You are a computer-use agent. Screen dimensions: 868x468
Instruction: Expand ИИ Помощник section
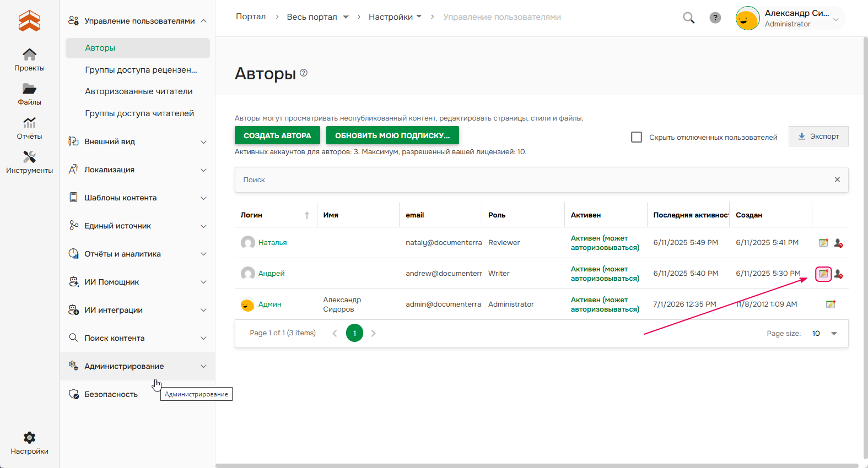[x=203, y=282]
